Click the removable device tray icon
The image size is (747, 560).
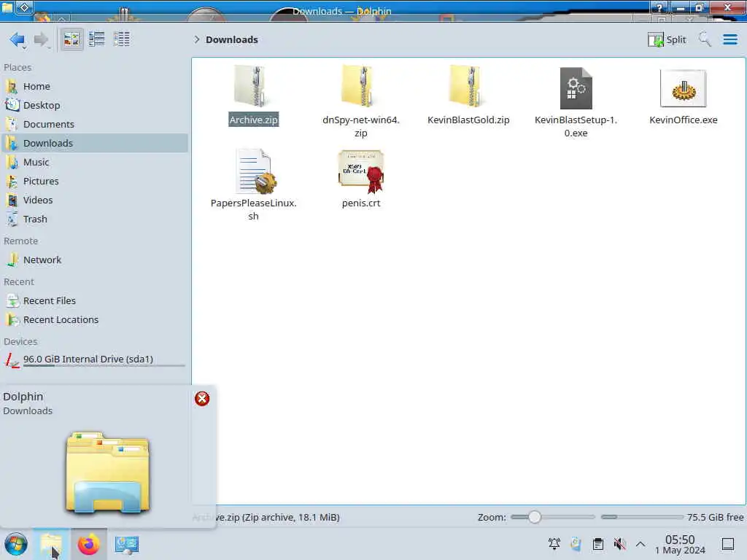[x=576, y=544]
